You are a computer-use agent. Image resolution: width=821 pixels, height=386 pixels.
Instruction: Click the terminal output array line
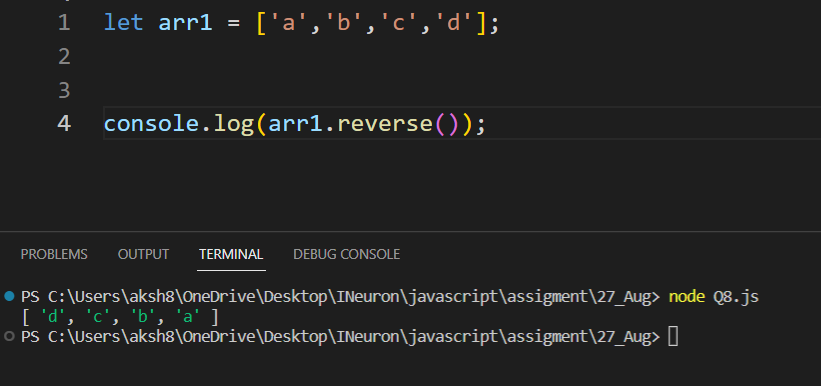[x=120, y=317]
